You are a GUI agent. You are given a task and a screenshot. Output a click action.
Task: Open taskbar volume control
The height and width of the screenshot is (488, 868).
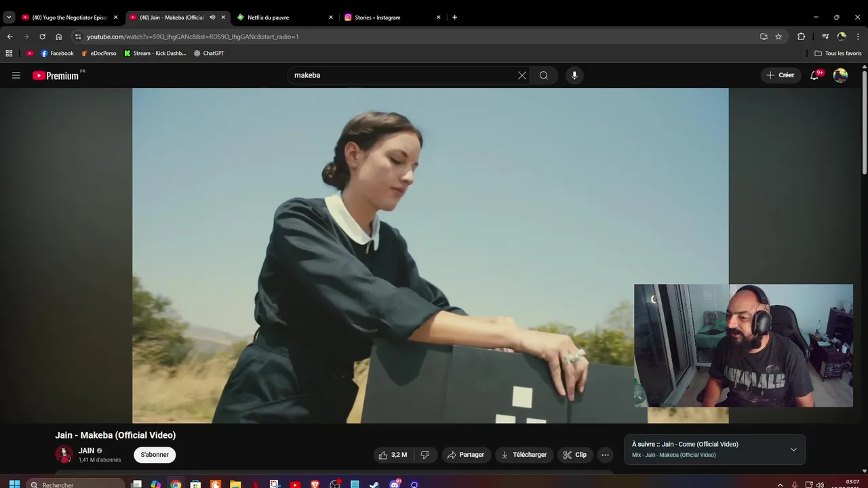click(820, 484)
